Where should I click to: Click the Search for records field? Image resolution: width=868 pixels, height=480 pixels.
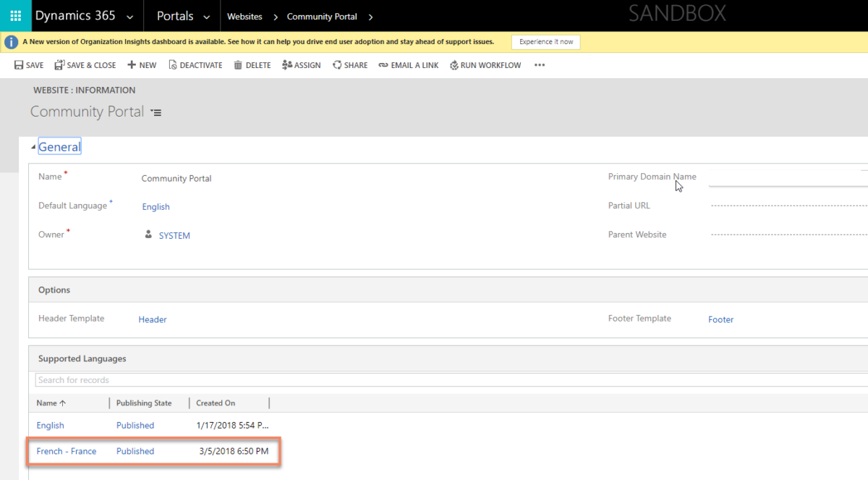pos(451,380)
